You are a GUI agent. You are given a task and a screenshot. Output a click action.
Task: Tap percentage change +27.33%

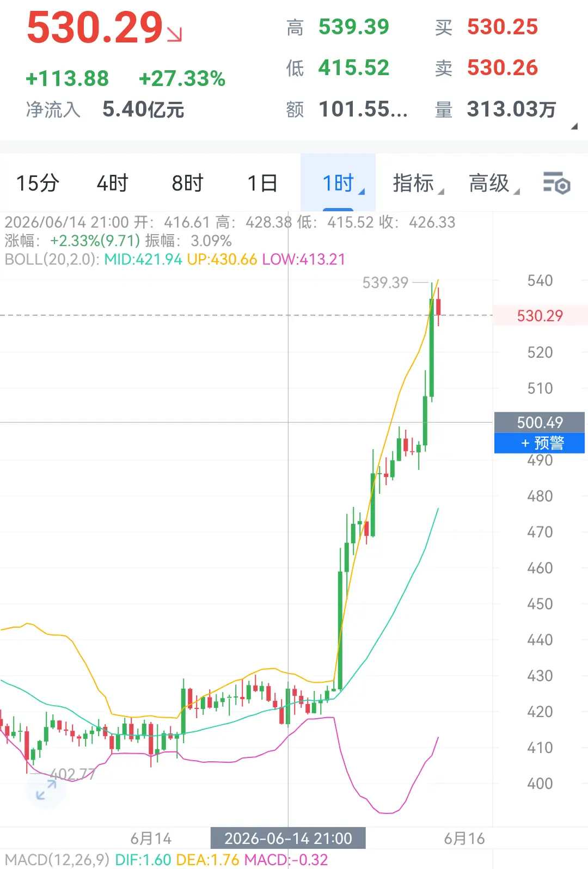click(182, 79)
